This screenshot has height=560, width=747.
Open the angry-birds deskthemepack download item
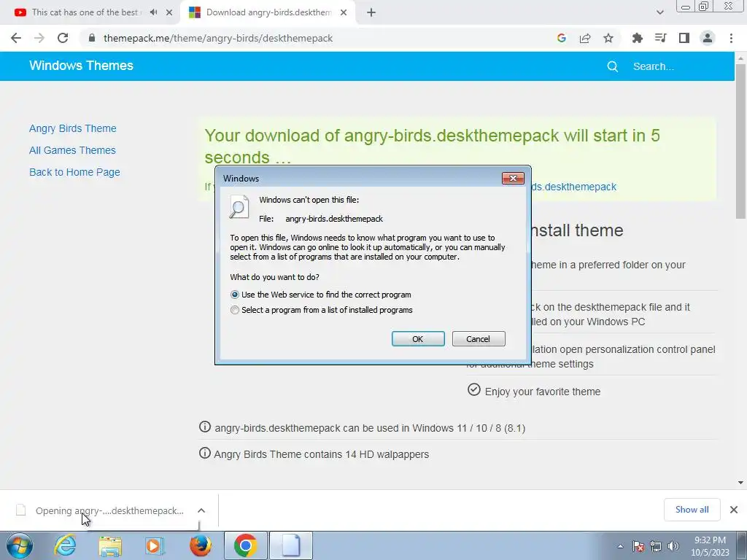pyautogui.click(x=109, y=510)
